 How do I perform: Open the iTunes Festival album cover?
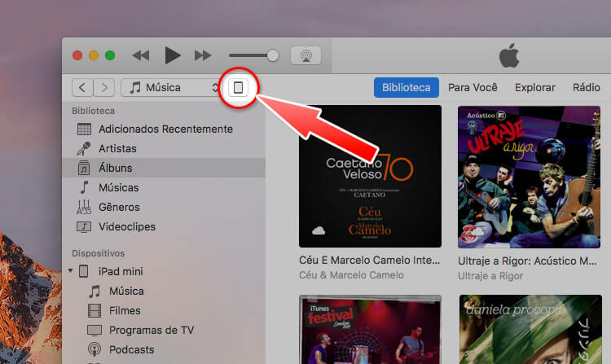tap(370, 329)
